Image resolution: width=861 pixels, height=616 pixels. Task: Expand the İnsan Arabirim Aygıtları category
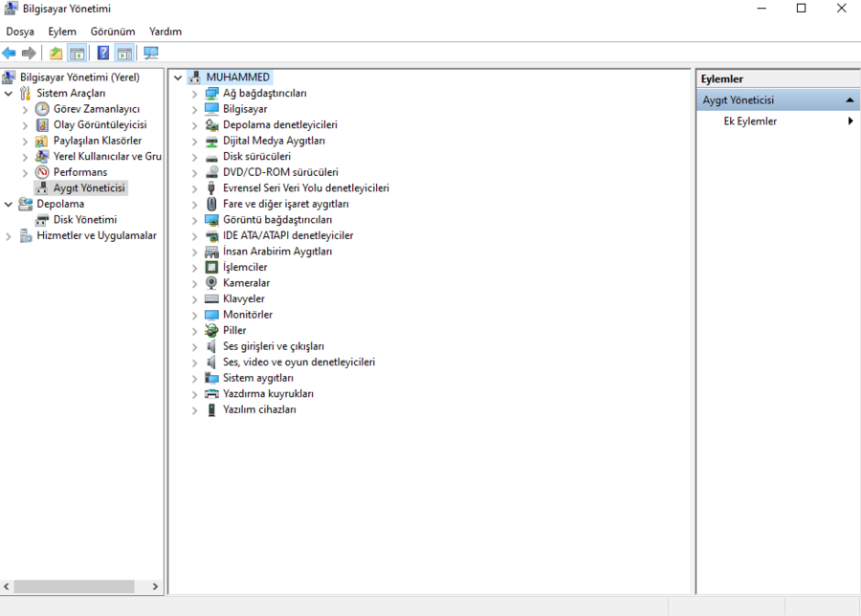pyautogui.click(x=194, y=253)
